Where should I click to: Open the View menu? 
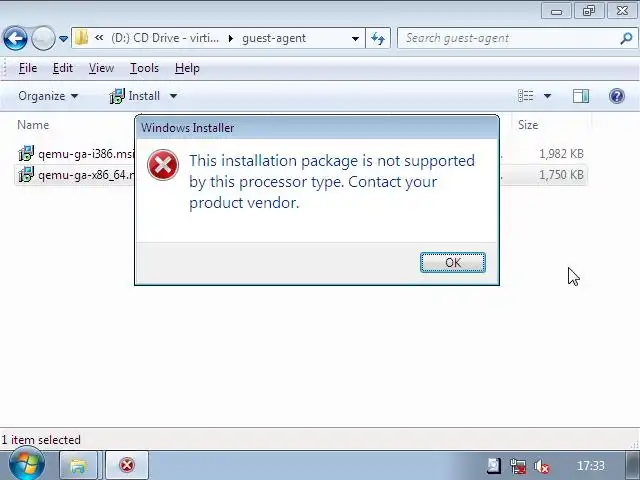click(x=101, y=68)
